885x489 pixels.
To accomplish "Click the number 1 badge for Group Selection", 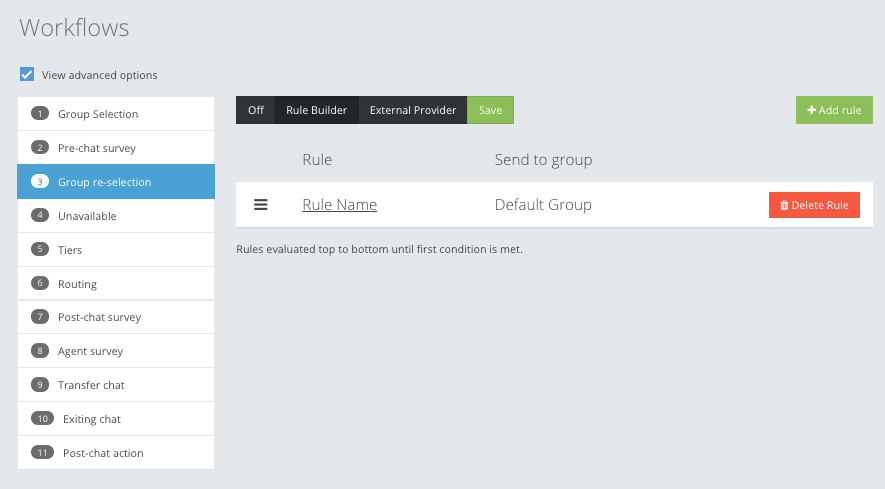I will tap(40, 114).
